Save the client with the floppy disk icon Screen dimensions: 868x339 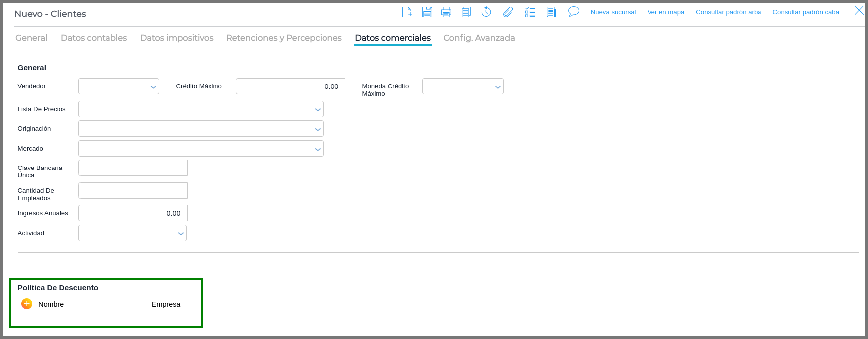427,12
